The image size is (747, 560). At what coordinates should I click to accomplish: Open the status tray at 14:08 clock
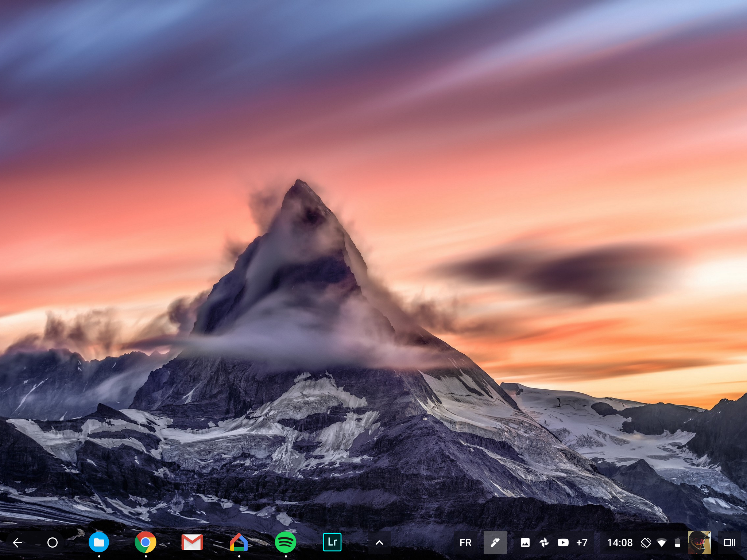pos(620,542)
